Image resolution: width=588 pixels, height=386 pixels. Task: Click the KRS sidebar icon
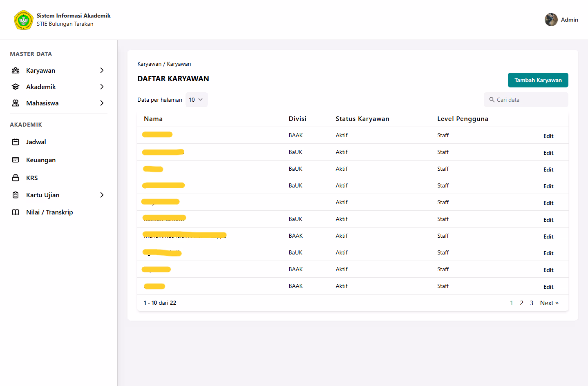(16, 178)
